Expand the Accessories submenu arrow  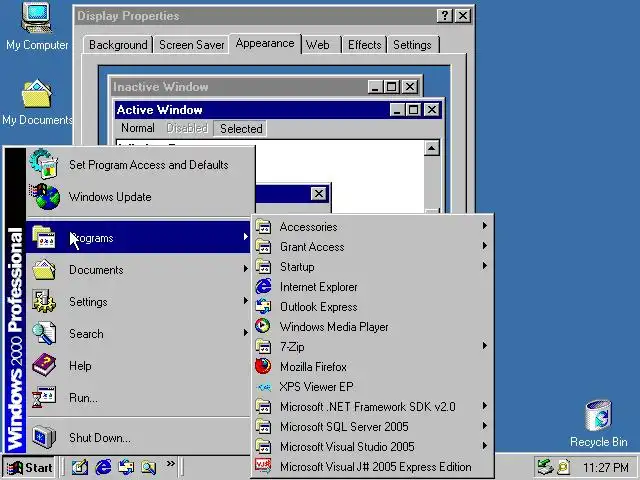point(484,226)
